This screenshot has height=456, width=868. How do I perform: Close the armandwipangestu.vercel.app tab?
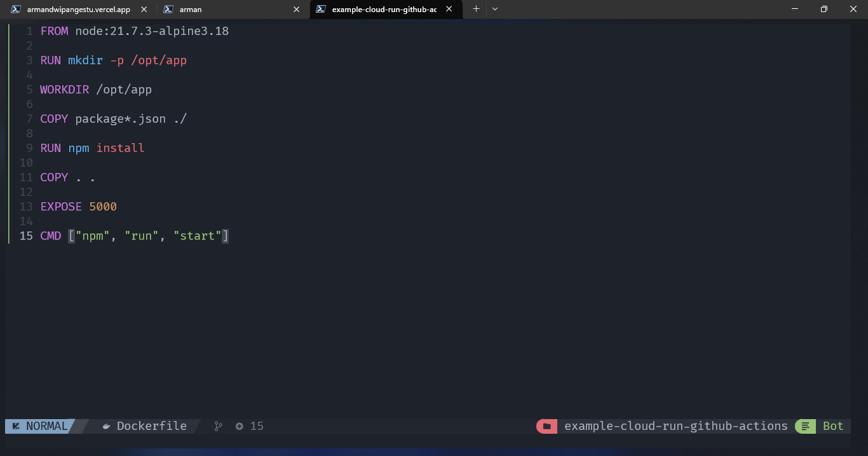144,10
